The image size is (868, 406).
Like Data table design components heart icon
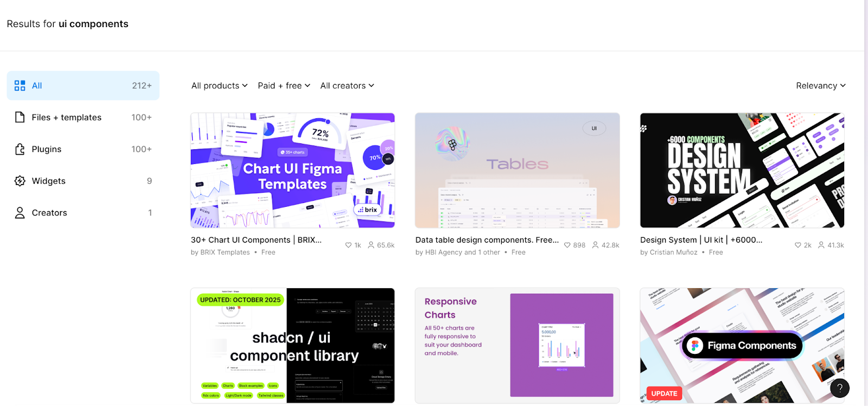pyautogui.click(x=567, y=245)
